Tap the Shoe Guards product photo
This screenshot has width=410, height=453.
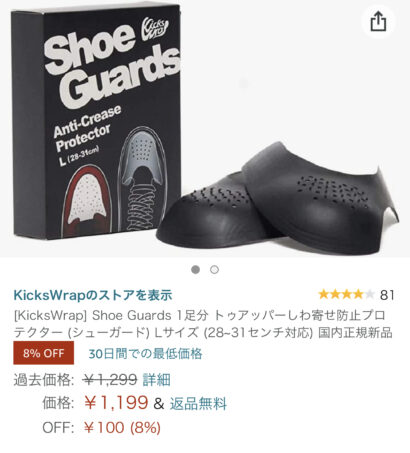[205, 128]
